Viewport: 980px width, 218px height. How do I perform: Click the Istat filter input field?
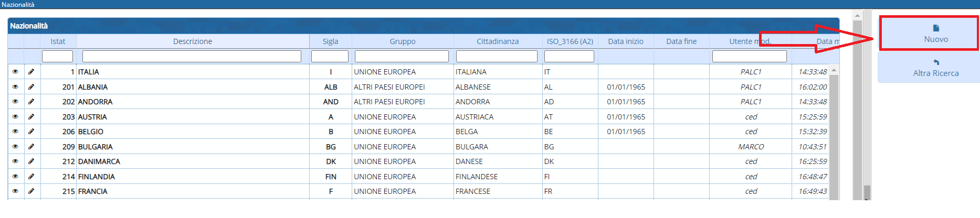click(x=57, y=56)
